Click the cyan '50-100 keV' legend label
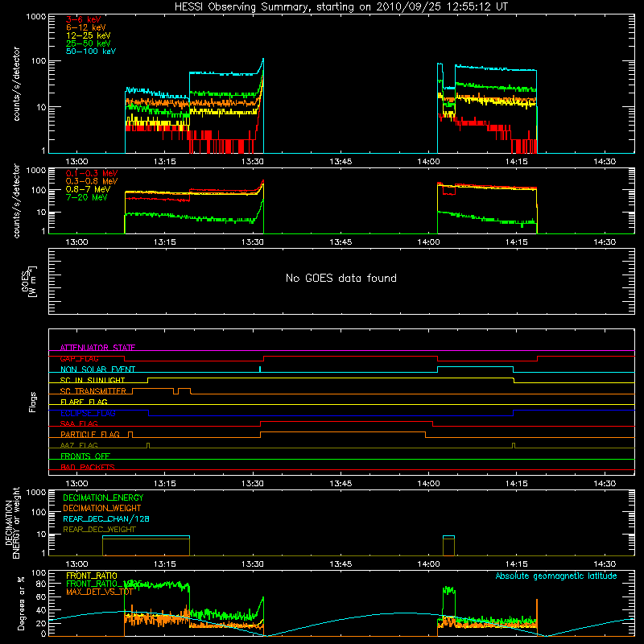This screenshot has width=644, height=644. (x=91, y=52)
